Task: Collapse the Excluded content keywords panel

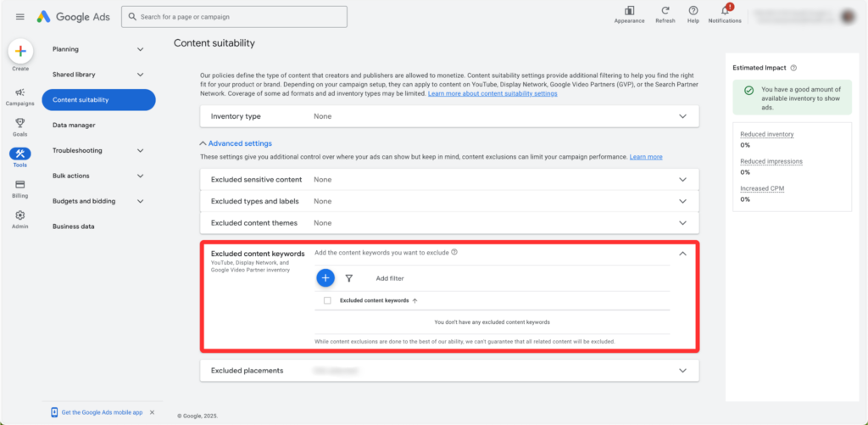Action: pos(682,254)
